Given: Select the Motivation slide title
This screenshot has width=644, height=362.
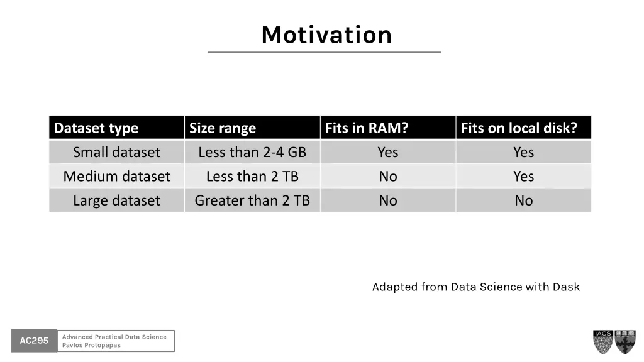Looking at the screenshot, I should (326, 35).
